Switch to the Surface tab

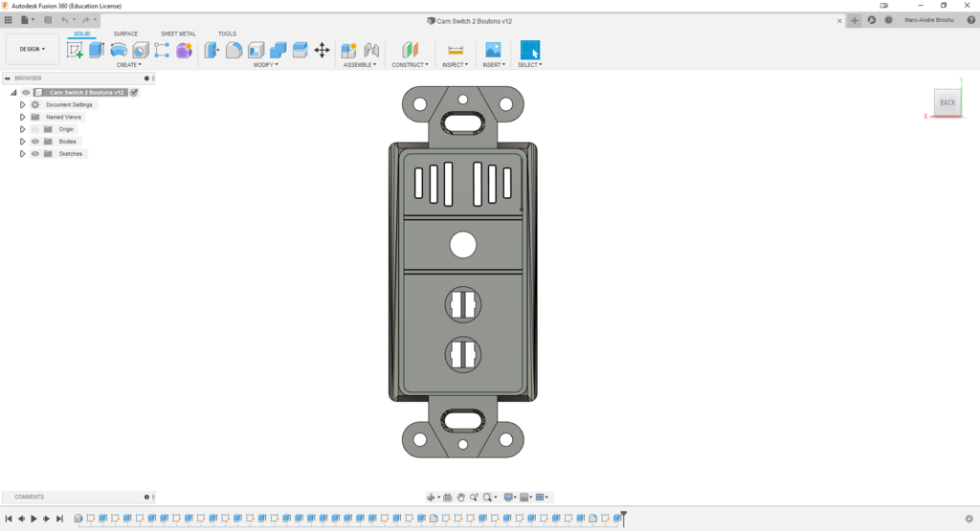coord(125,33)
